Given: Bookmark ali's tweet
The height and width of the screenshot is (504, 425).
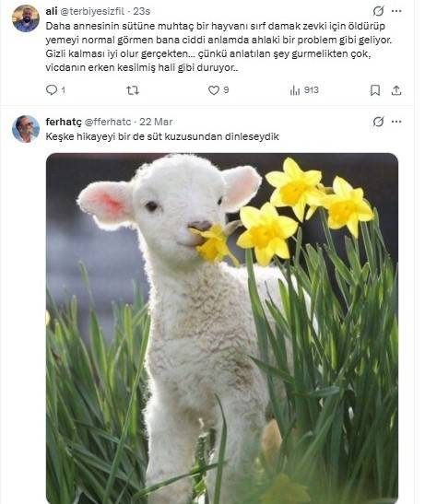Looking at the screenshot, I should 375,90.
